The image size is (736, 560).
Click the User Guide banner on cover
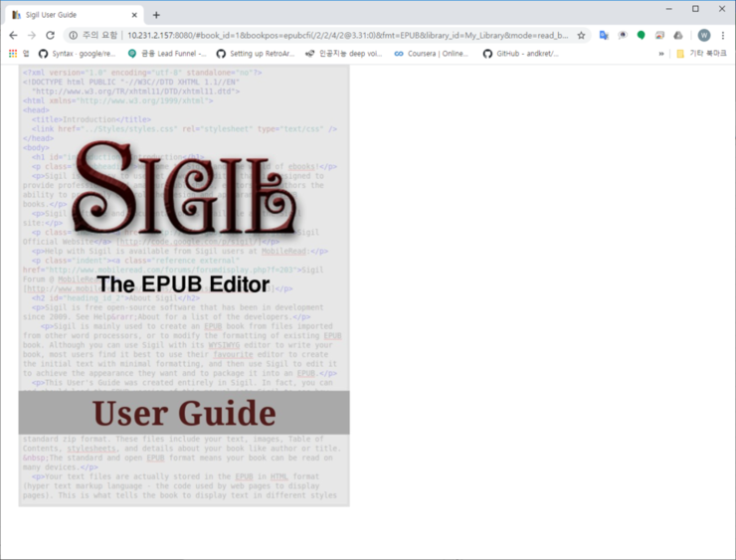point(184,413)
